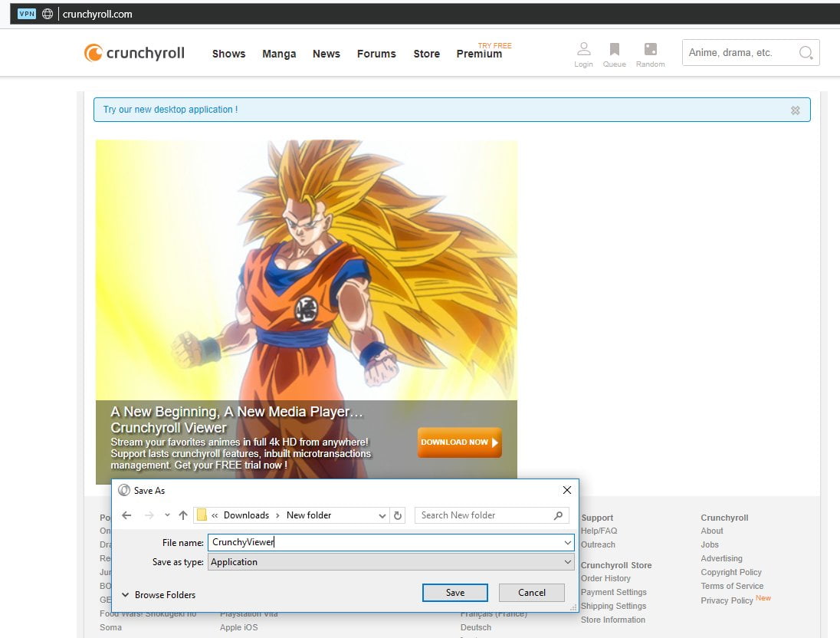Click Save in the dialog
This screenshot has height=638, width=840.
click(454, 593)
